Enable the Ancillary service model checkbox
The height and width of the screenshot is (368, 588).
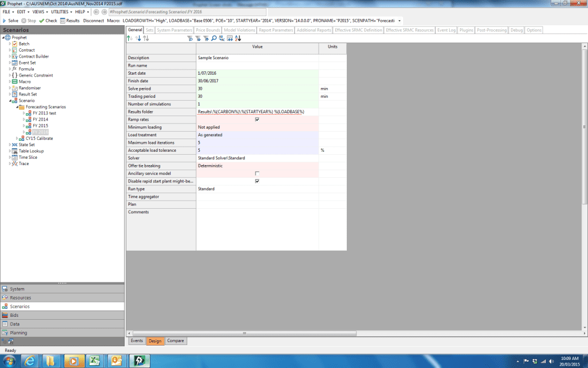[257, 173]
